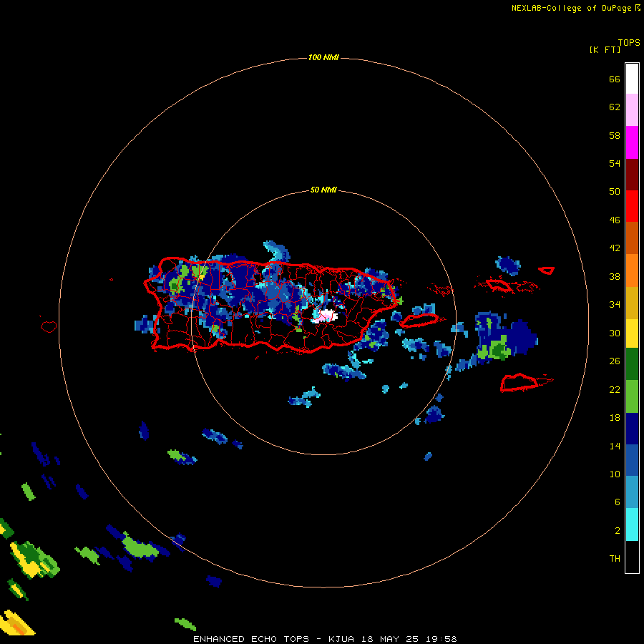The height and width of the screenshot is (644, 644).
Task: Click the 66 legend value
Action: pos(615,79)
